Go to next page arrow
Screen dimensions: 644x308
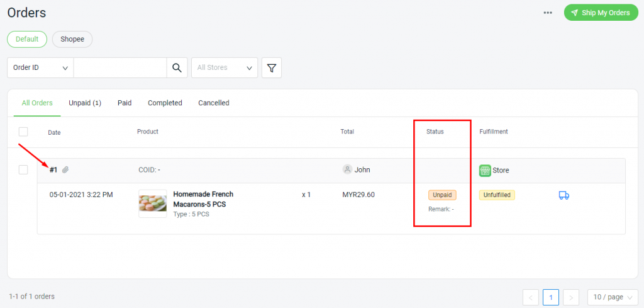[x=571, y=297]
